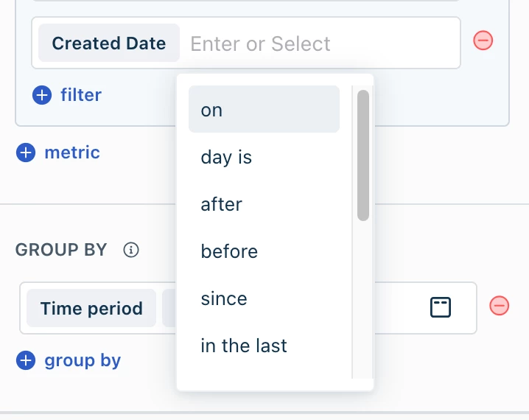529x420 pixels.
Task: Choose the 'since' option
Action: pos(264,298)
